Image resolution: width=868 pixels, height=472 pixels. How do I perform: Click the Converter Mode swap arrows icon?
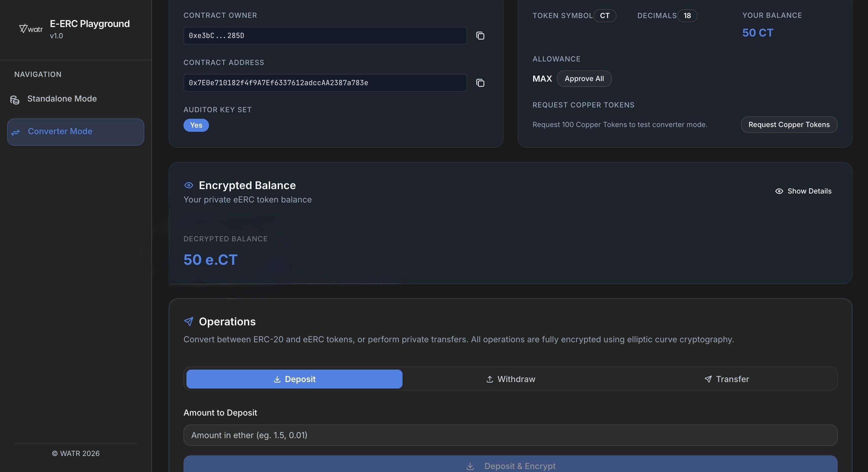click(x=15, y=132)
